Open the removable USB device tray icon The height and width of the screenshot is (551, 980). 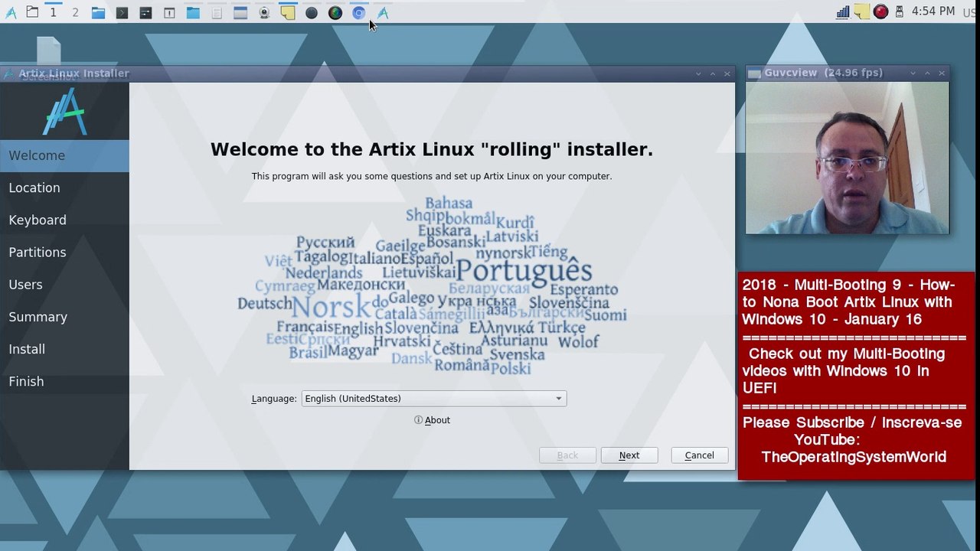click(900, 11)
